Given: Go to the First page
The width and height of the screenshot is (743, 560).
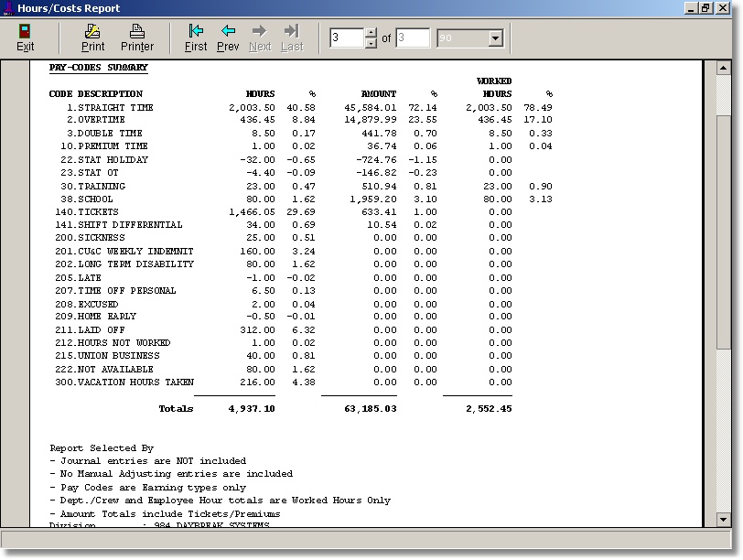Looking at the screenshot, I should 196,31.
